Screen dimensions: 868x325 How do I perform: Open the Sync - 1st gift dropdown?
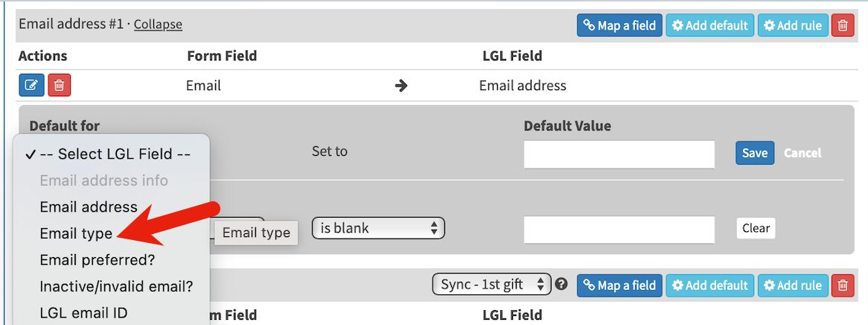[491, 285]
